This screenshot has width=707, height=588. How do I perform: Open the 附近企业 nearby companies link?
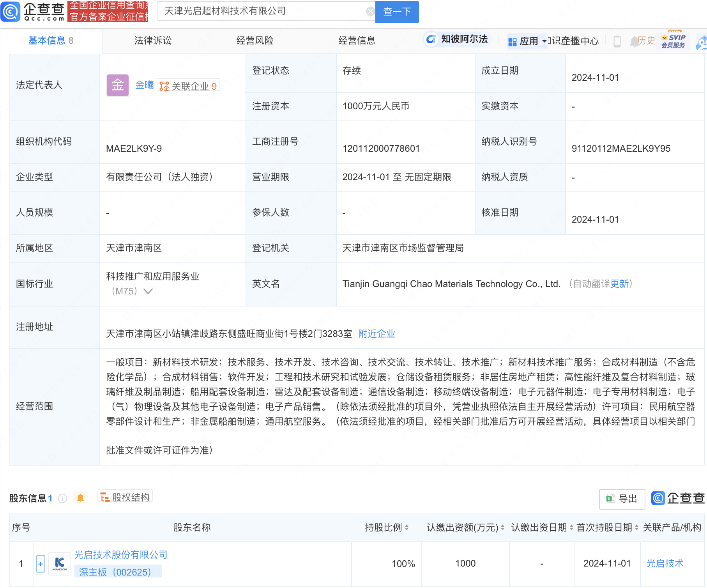pos(376,334)
